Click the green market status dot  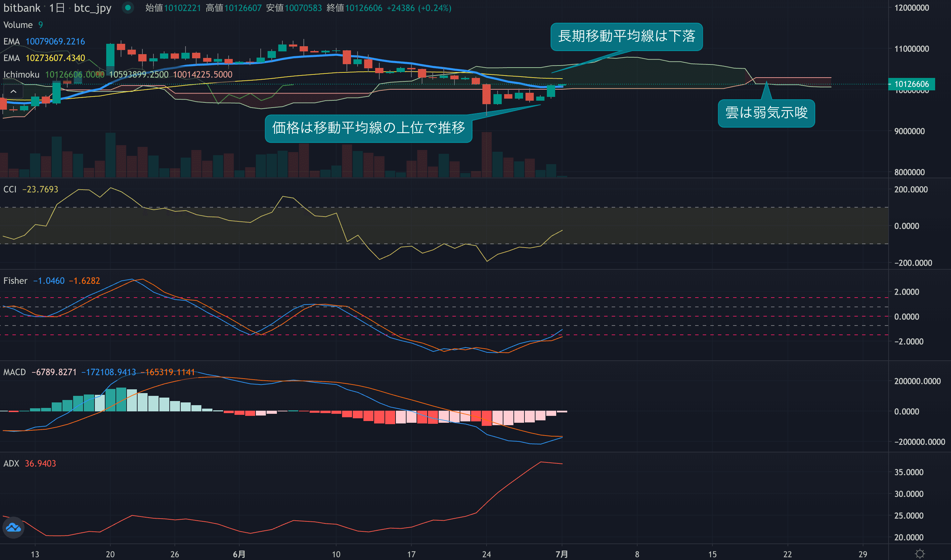[128, 8]
